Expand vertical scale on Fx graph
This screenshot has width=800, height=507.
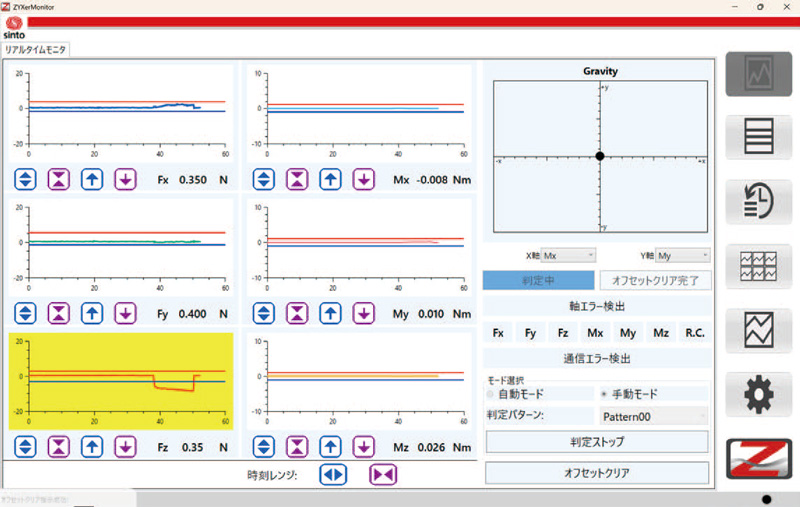tap(27, 180)
